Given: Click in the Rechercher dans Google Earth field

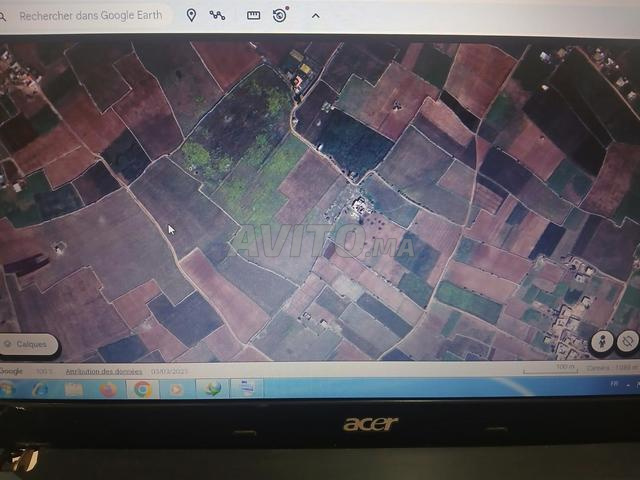Looking at the screenshot, I should pos(92,16).
